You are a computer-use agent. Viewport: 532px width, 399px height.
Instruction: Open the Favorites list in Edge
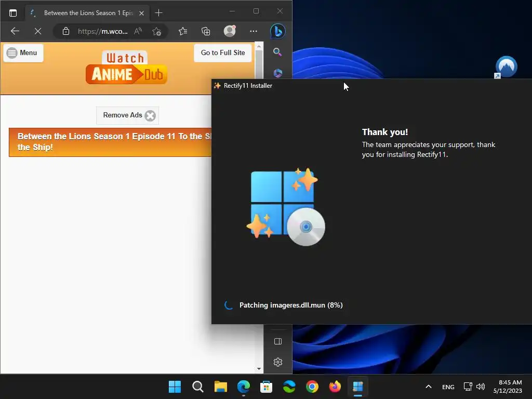coord(183,31)
